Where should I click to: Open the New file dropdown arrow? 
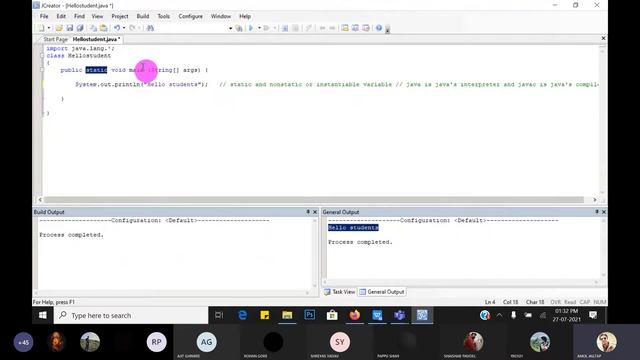click(x=49, y=28)
